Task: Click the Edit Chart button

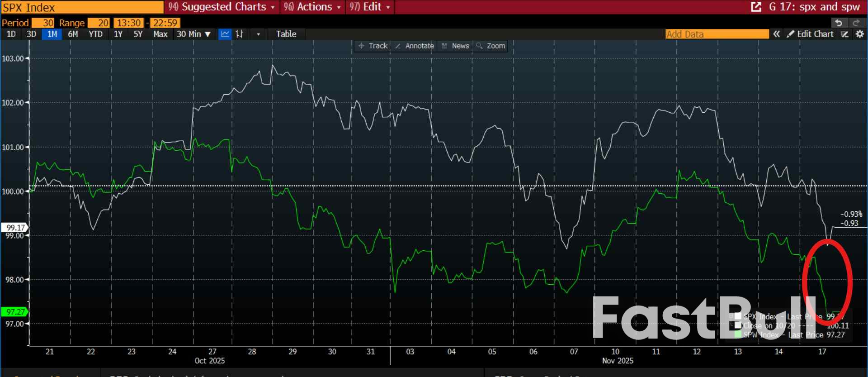Action: pos(810,34)
